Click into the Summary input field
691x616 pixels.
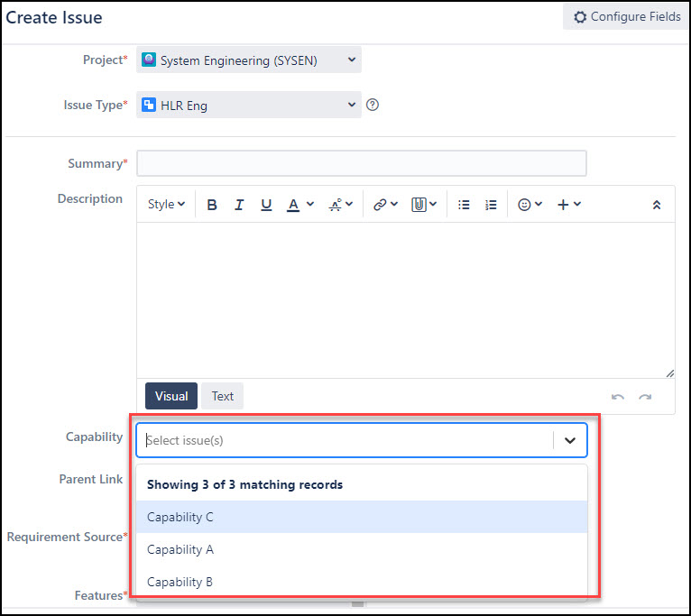(362, 163)
